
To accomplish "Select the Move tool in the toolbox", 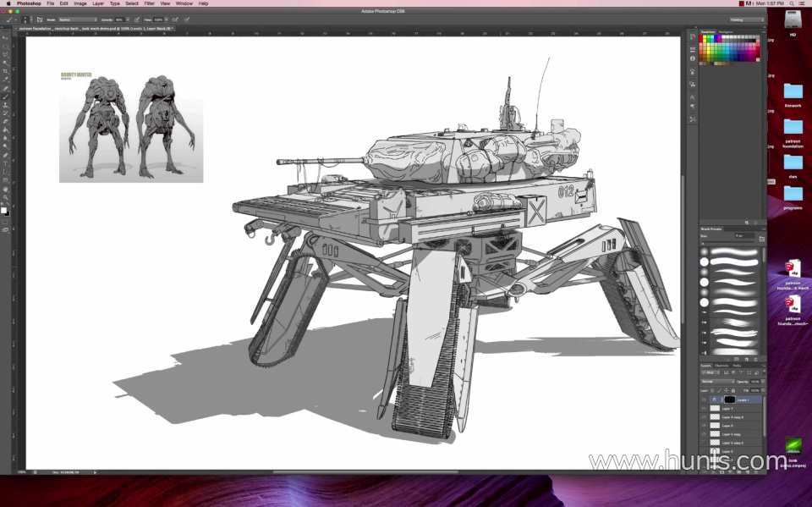I will pos(5,37).
